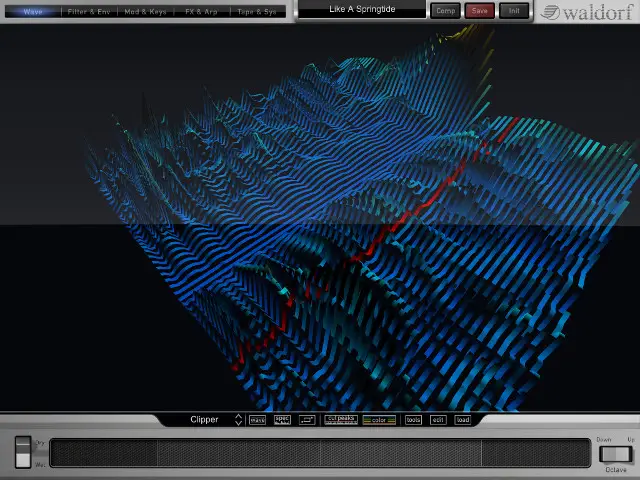Click the Clipper wavetable name
The height and width of the screenshot is (480, 640).
(x=204, y=420)
